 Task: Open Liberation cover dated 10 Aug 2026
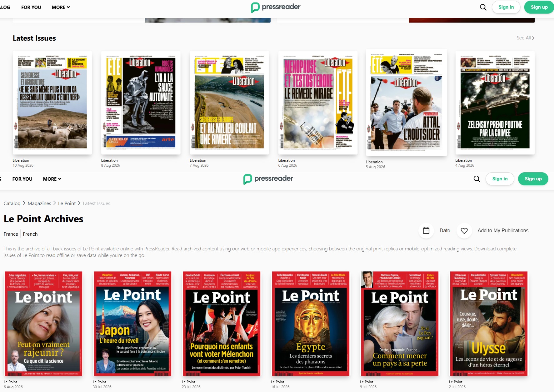coord(52,103)
